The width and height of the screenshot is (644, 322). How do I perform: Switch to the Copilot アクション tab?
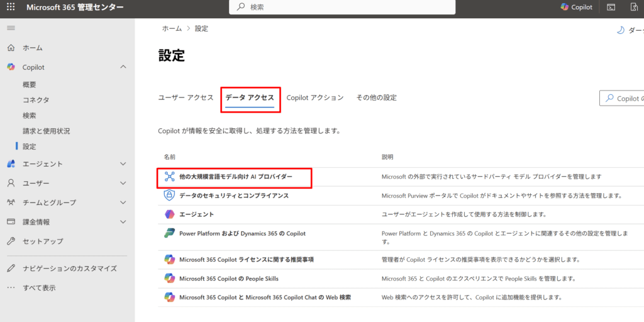(314, 97)
